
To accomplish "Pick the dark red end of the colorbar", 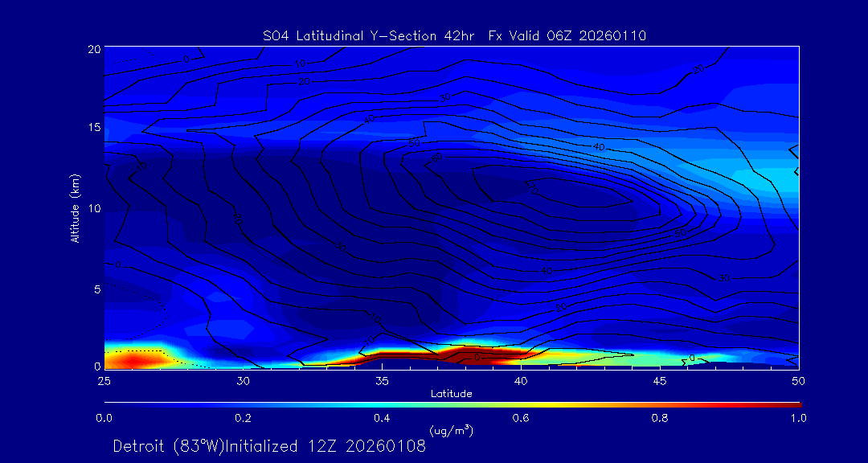I will (794, 404).
